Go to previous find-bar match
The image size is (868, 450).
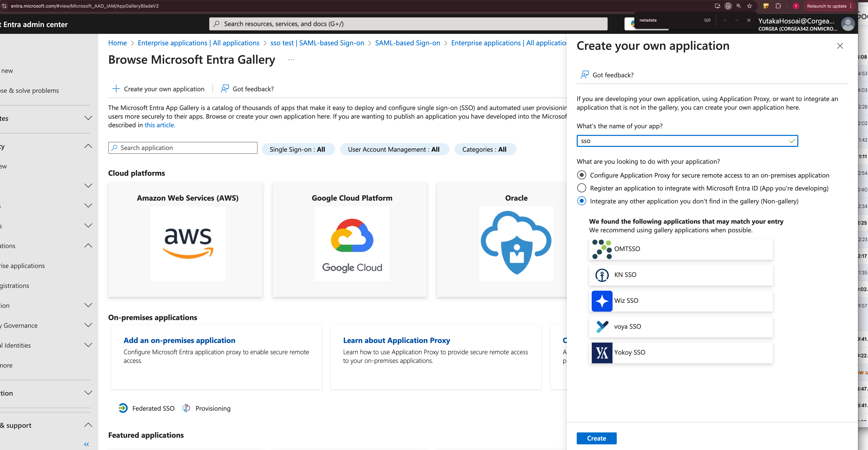725,20
